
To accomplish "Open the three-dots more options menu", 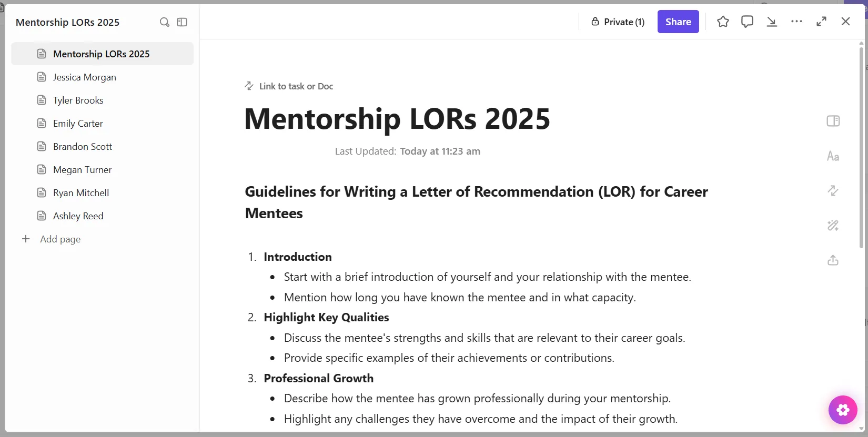I will 796,22.
